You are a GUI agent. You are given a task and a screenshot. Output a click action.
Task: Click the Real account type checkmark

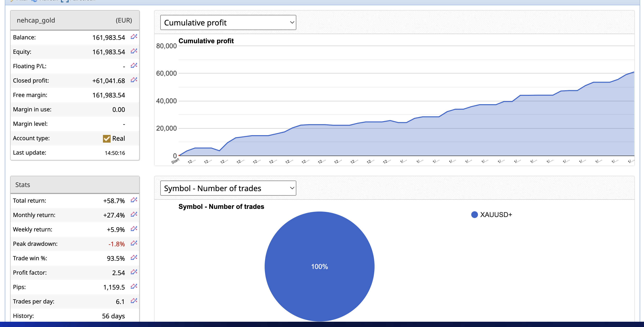107,138
